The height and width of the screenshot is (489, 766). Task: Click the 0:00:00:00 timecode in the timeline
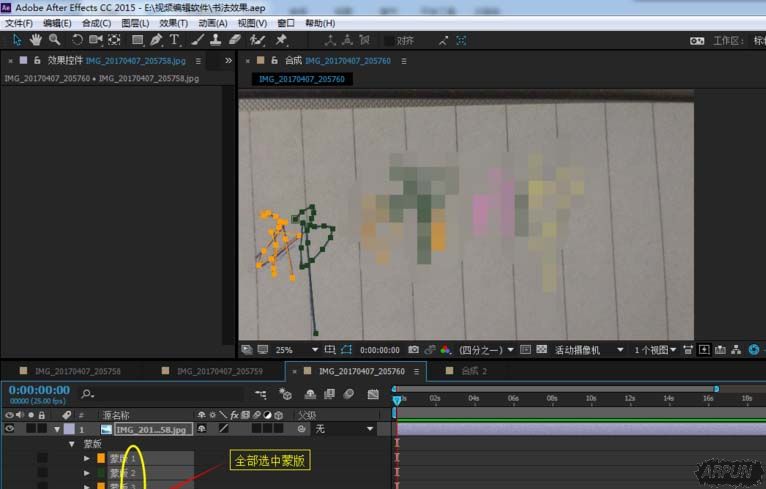coord(38,390)
